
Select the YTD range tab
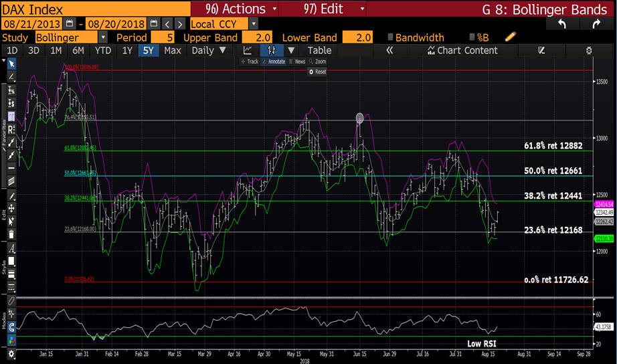pyautogui.click(x=103, y=50)
